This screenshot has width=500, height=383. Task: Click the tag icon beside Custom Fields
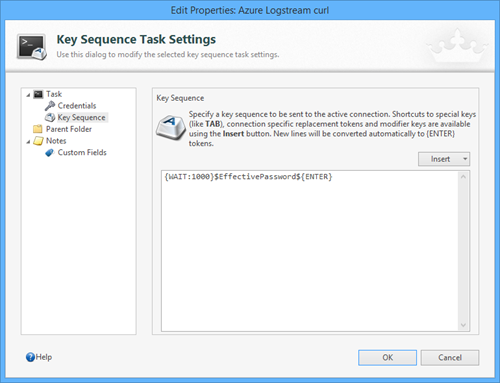(x=50, y=153)
